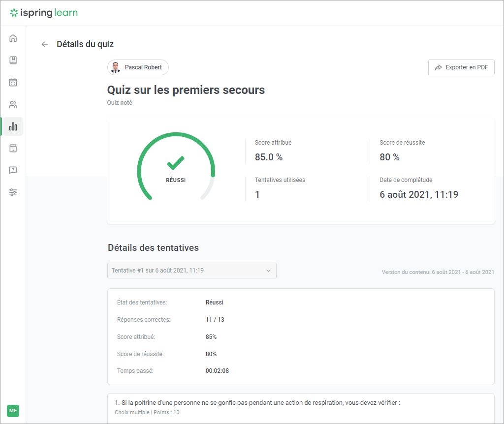Open the Users section in sidebar

[x=13, y=104]
